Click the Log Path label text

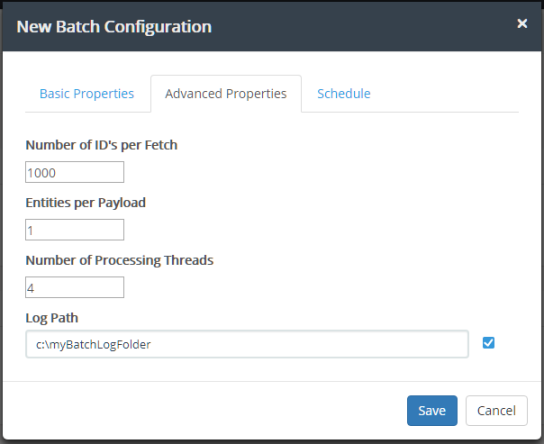pos(52,318)
